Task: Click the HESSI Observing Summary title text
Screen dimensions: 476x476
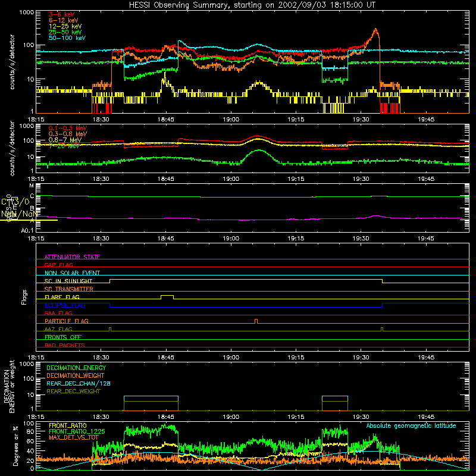Action: [252, 5]
